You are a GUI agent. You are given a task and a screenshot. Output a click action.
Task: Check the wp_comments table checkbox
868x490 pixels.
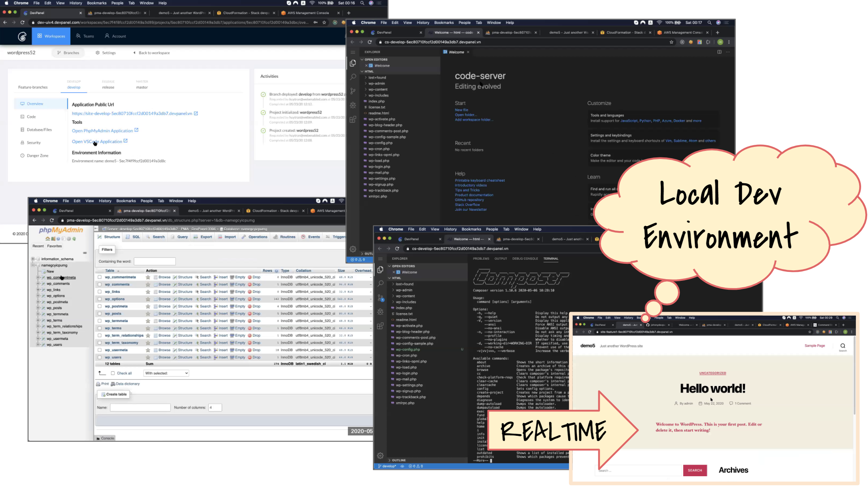99,284
